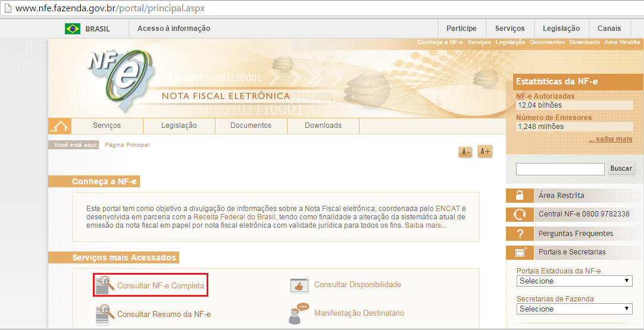This screenshot has width=644, height=330.
Task: Click Conheça a NF-e top header link
Action: click(440, 42)
